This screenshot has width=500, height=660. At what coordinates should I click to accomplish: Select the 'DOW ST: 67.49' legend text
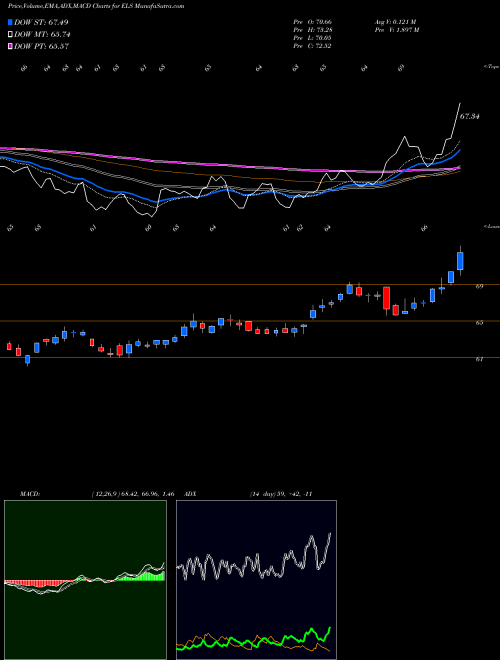(41, 22)
